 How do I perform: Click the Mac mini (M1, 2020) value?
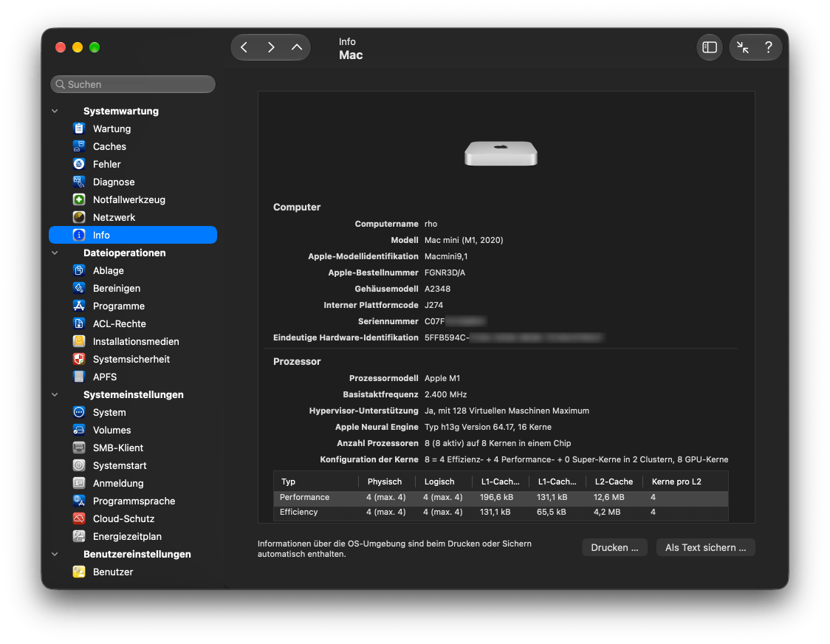(x=464, y=241)
